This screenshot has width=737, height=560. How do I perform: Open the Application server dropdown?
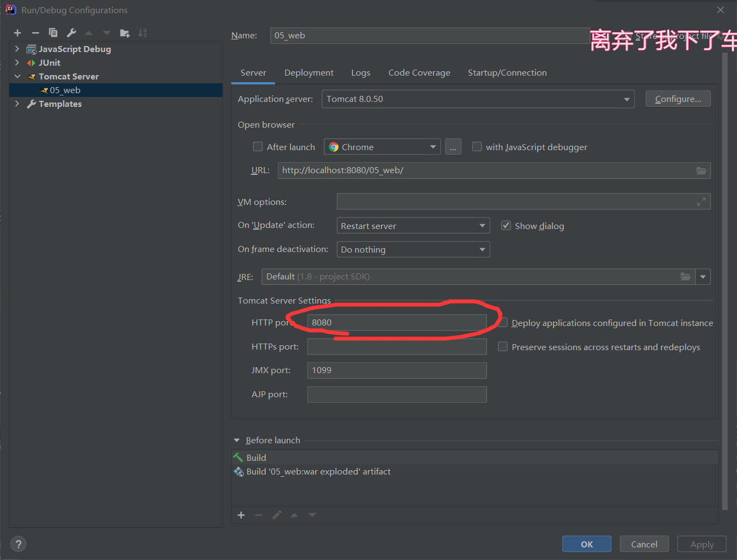coord(478,99)
